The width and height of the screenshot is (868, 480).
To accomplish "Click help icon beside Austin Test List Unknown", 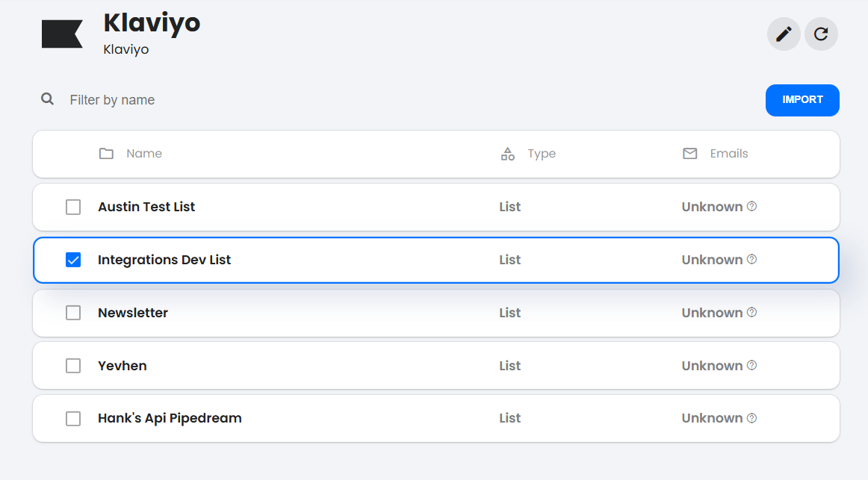I will 751,206.
